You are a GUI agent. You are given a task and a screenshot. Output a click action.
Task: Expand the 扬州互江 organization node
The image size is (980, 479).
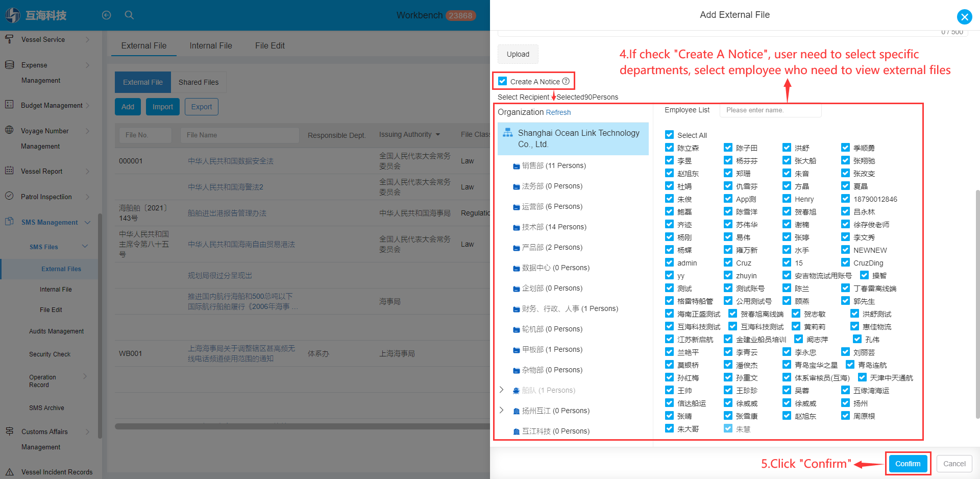point(502,410)
